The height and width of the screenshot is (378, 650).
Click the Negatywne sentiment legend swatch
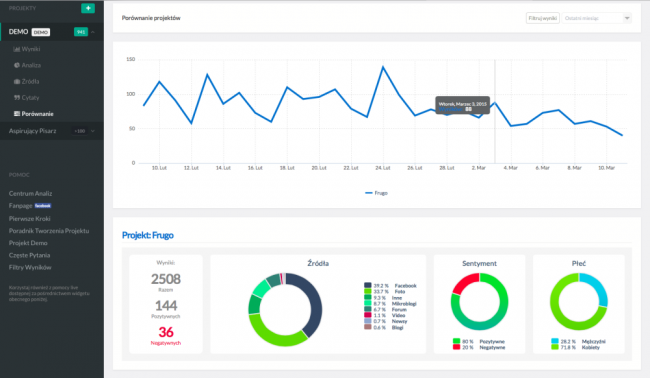tap(456, 347)
